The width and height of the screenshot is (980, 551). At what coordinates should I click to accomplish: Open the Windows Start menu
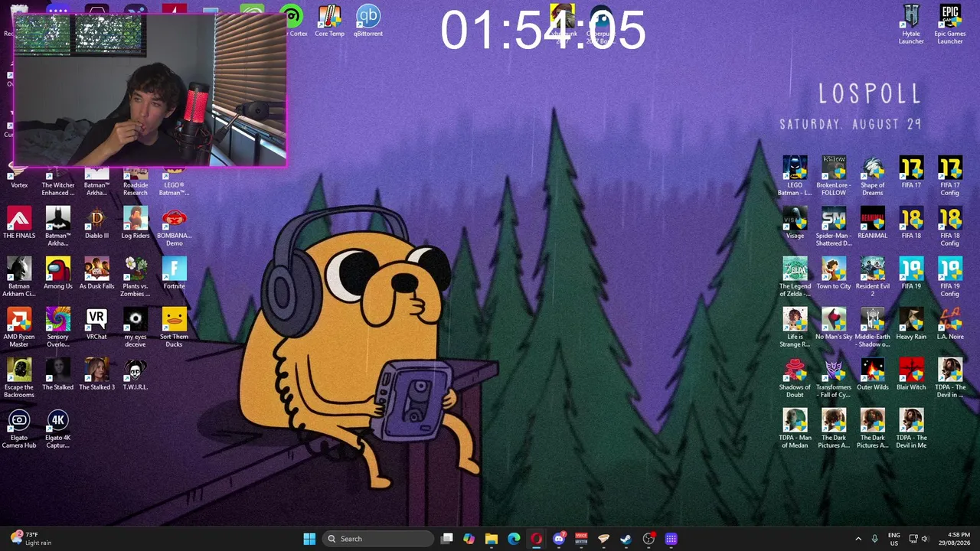309,539
